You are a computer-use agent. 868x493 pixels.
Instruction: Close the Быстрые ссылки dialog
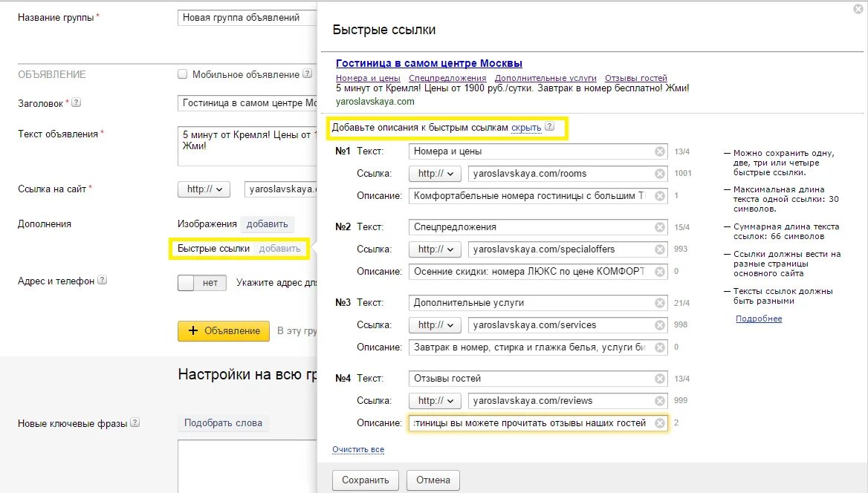pyautogui.click(x=858, y=9)
